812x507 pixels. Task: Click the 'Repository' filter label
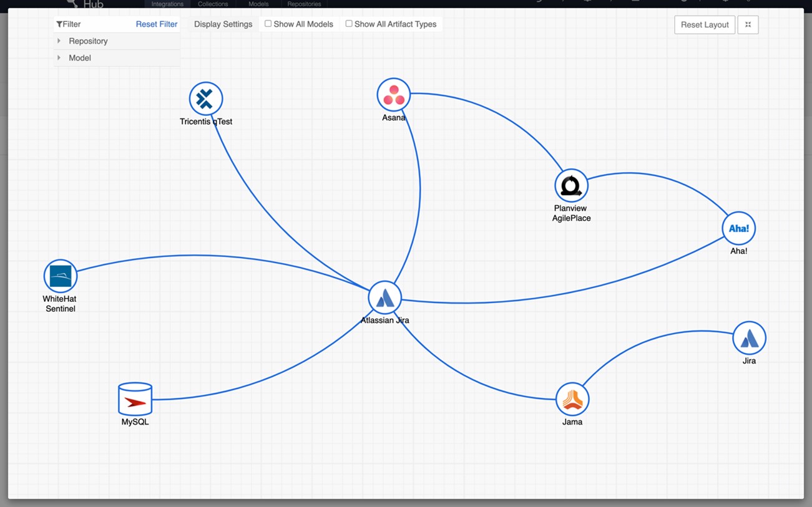(x=88, y=41)
